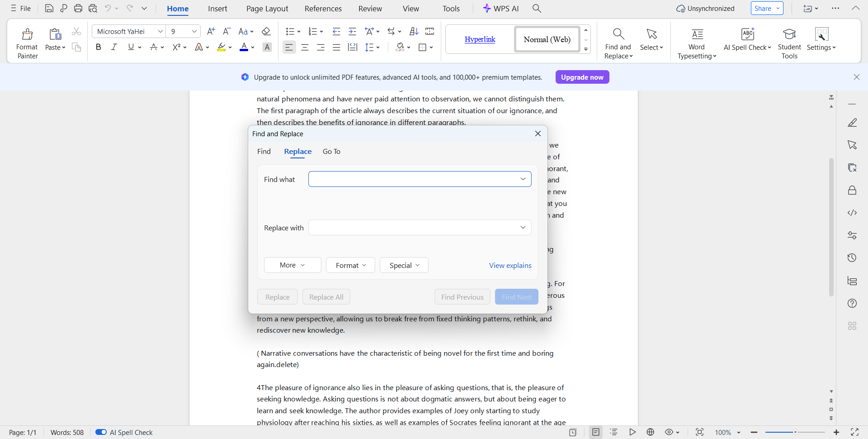Expand the Find what dropdown arrow
868x439 pixels.
(523, 179)
